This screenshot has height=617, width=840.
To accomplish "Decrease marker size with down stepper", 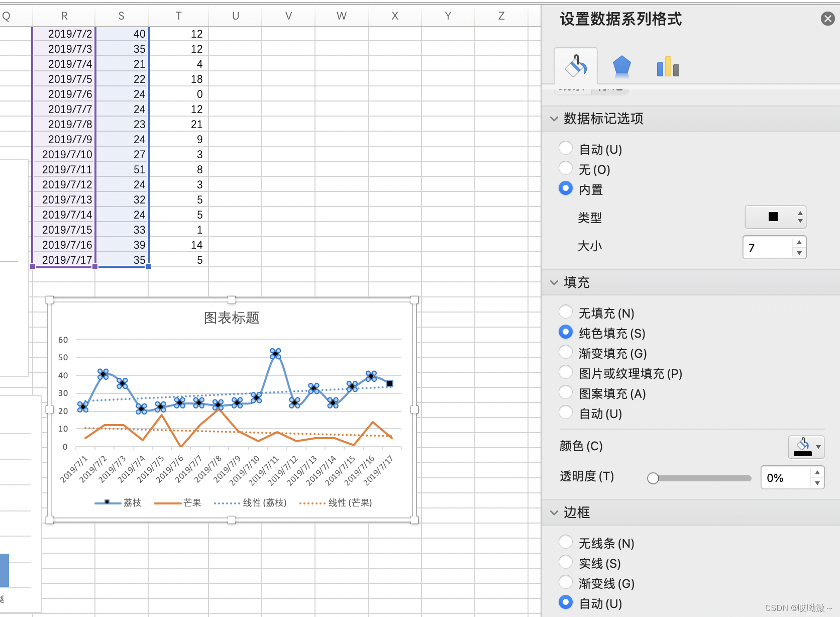I will pyautogui.click(x=799, y=253).
